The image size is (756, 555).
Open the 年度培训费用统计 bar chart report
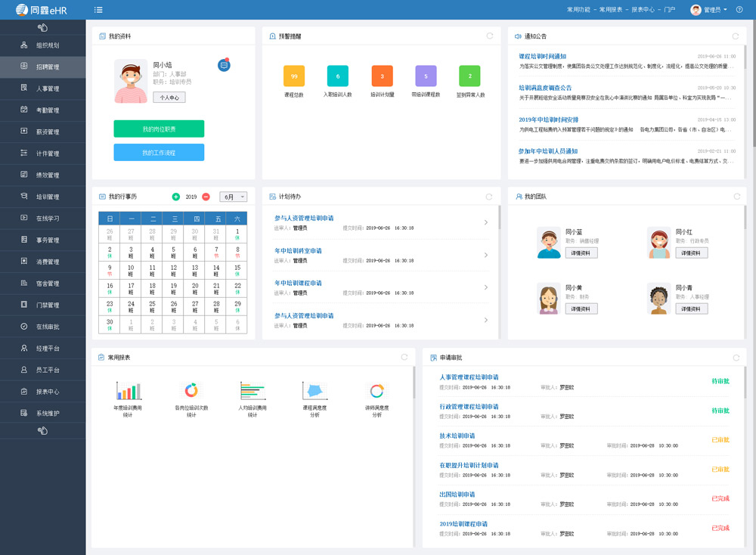pos(128,391)
